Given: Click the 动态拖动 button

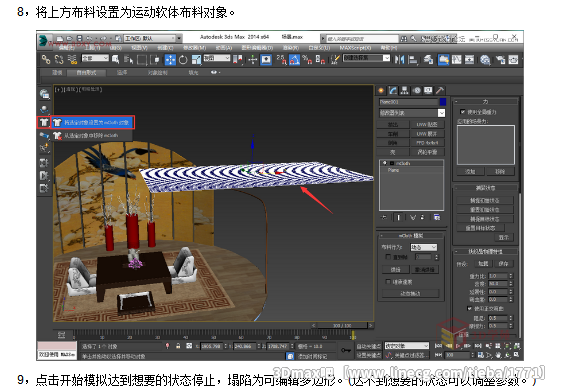Looking at the screenshot, I should 410,294.
